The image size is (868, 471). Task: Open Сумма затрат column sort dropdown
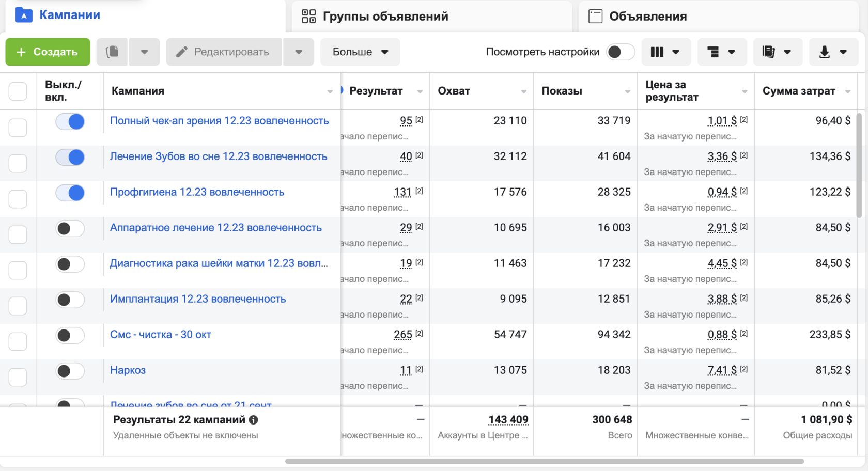tap(848, 91)
